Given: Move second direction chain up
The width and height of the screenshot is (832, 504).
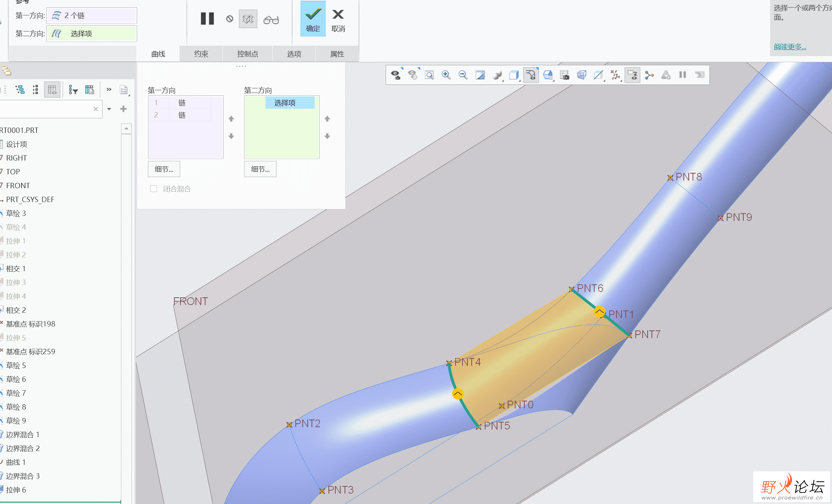Looking at the screenshot, I should [327, 119].
